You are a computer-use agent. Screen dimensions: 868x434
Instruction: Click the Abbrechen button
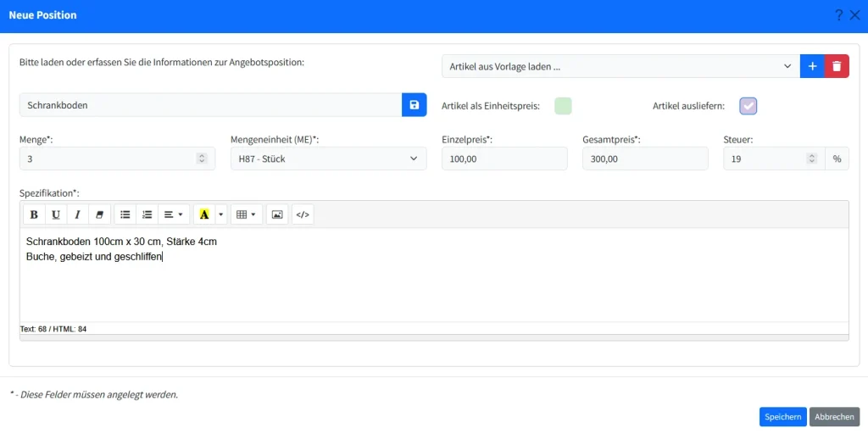[x=834, y=417]
